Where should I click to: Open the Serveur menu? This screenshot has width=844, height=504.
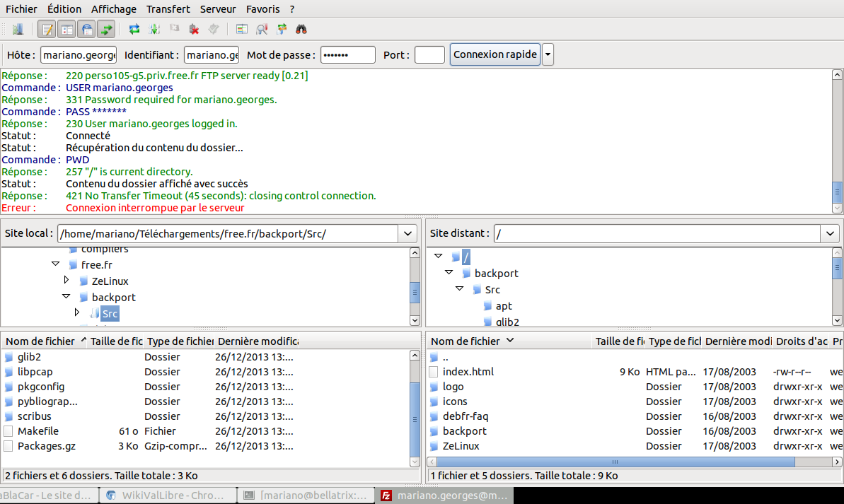click(217, 9)
